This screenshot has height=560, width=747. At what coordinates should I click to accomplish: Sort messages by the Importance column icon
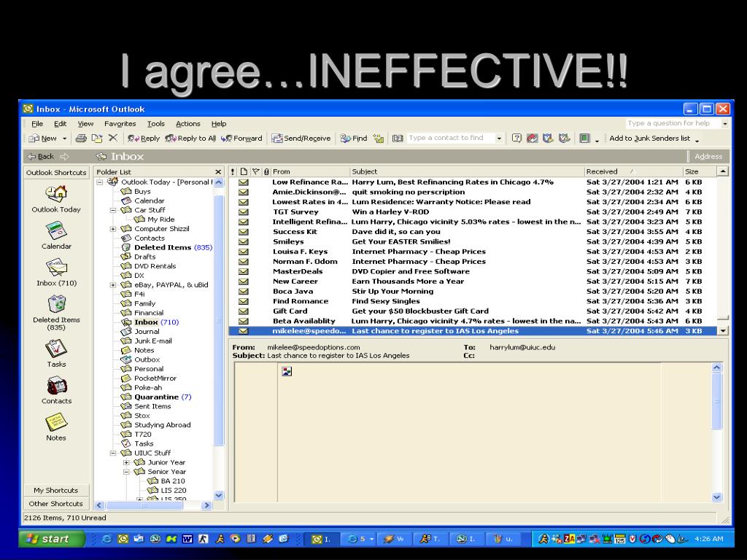click(233, 171)
